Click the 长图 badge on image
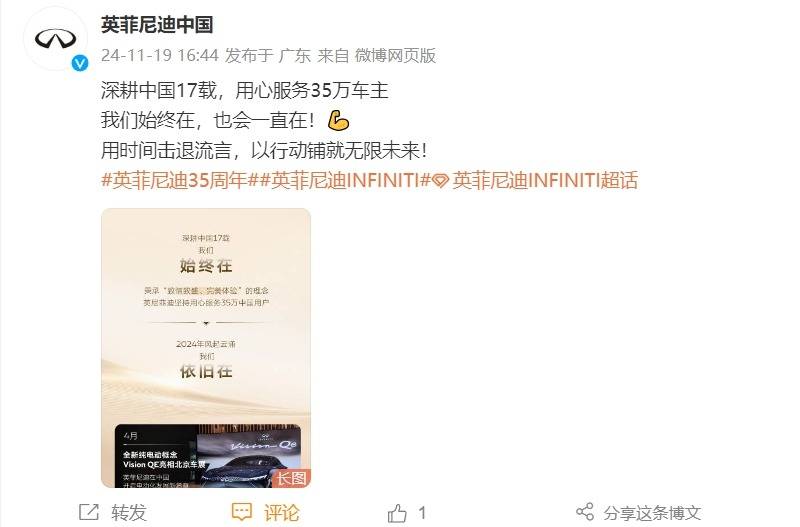This screenshot has width=800, height=527. [x=292, y=478]
